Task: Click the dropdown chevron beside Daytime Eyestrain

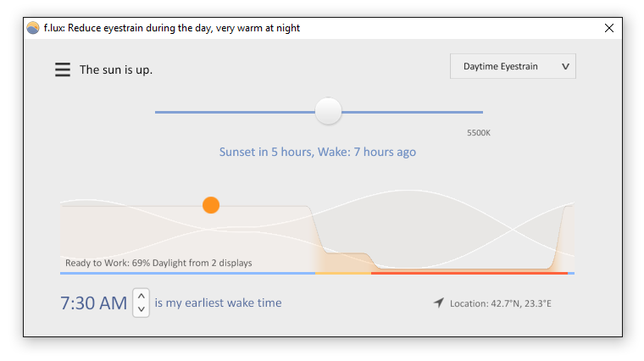Action: pyautogui.click(x=565, y=67)
